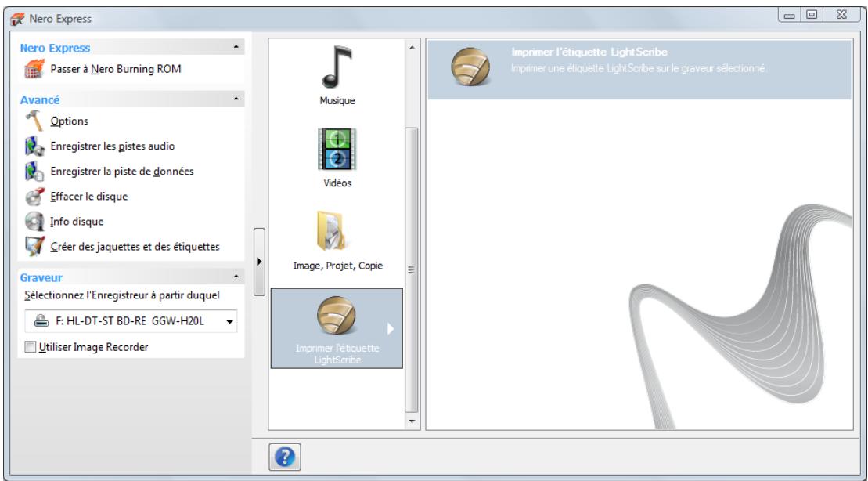Select the Image, Projet, Copie folder icon
Image resolution: width=868 pixels, height=481 pixels.
point(332,231)
